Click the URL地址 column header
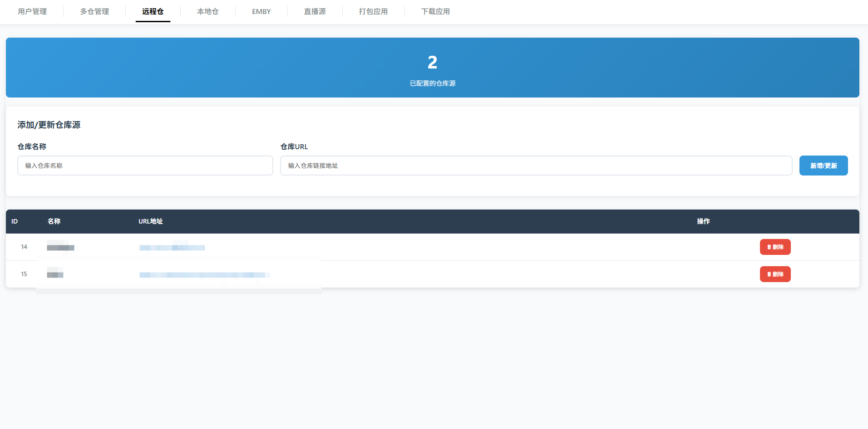Screen dimensions: 868x429 pyautogui.click(x=150, y=221)
